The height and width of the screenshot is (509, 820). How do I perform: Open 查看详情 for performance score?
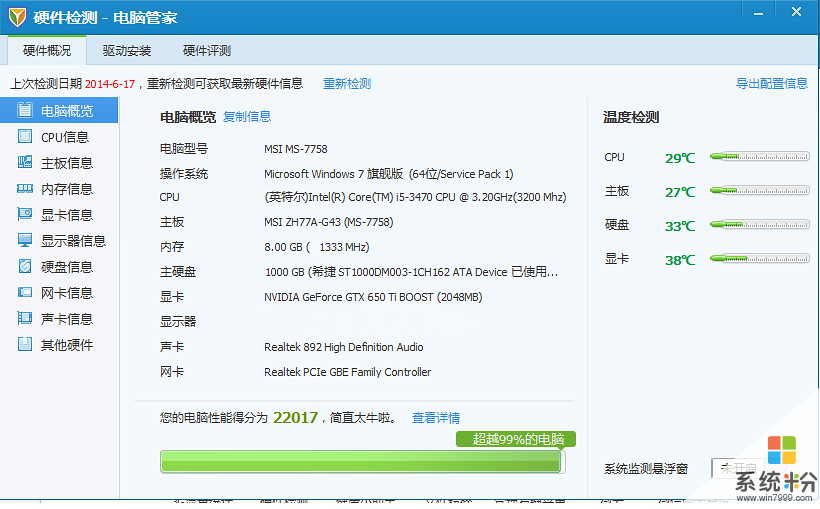(x=436, y=418)
